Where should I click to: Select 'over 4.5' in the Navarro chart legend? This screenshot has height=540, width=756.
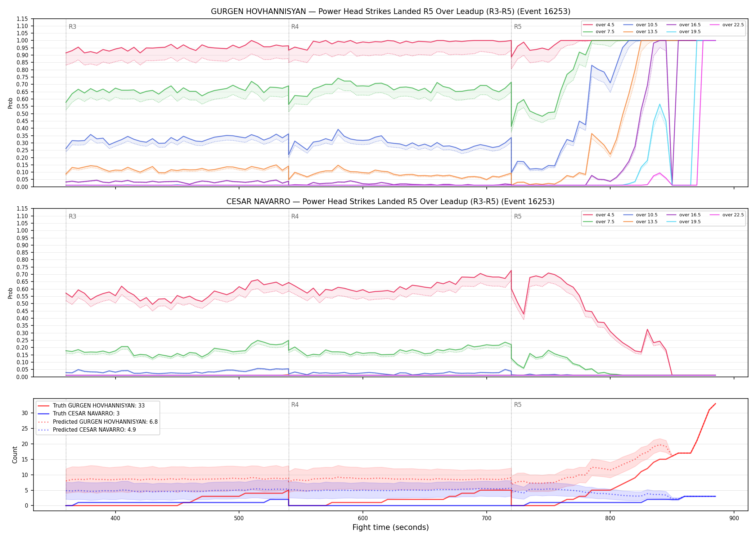click(599, 215)
